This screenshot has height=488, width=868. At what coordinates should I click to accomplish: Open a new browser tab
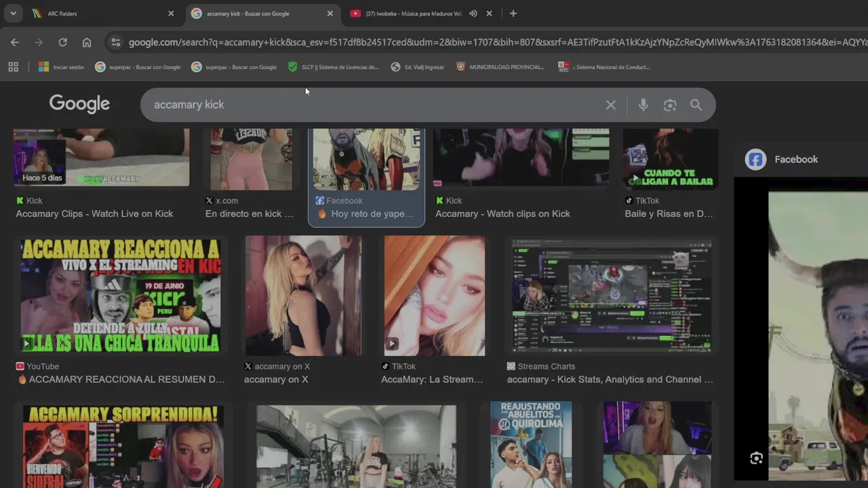pos(513,14)
